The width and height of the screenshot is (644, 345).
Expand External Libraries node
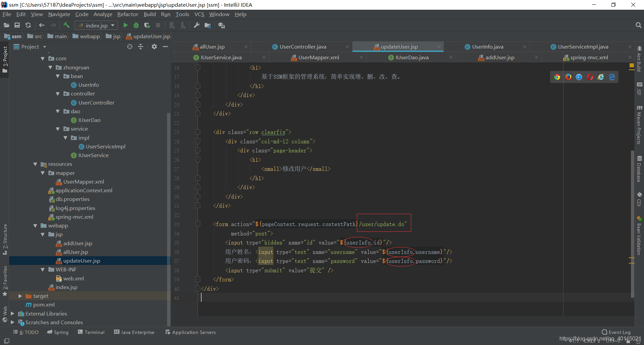click(12, 314)
